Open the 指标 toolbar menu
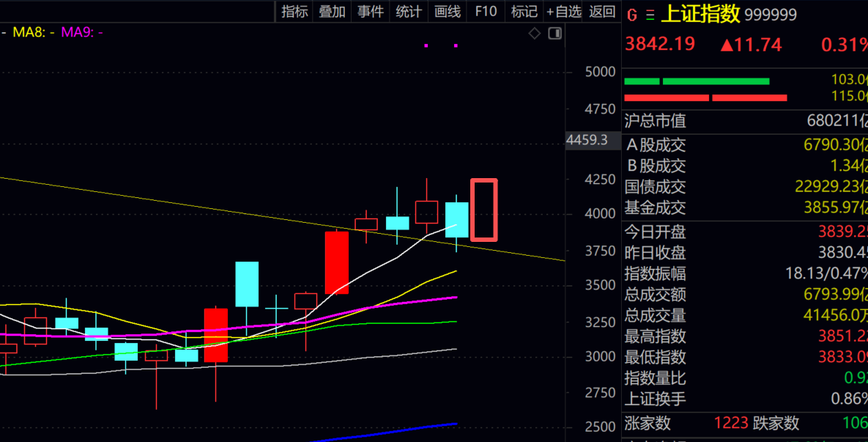This screenshot has height=442, width=868. tap(294, 12)
